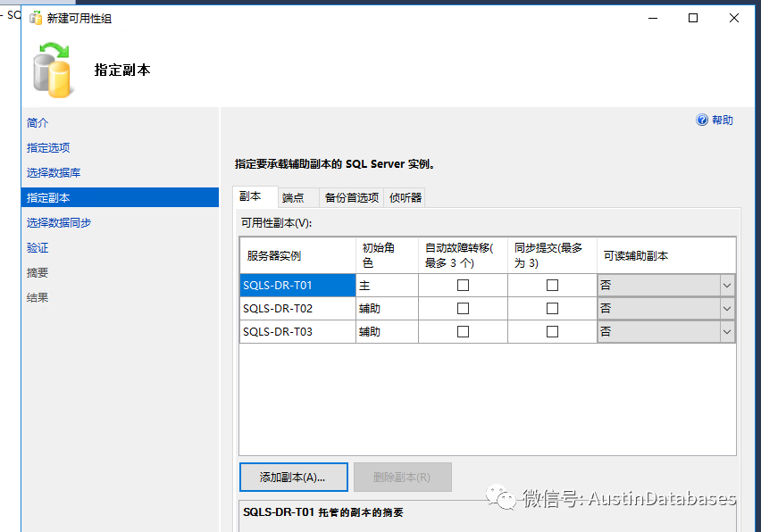Click the 帮助 help link

pos(723,120)
